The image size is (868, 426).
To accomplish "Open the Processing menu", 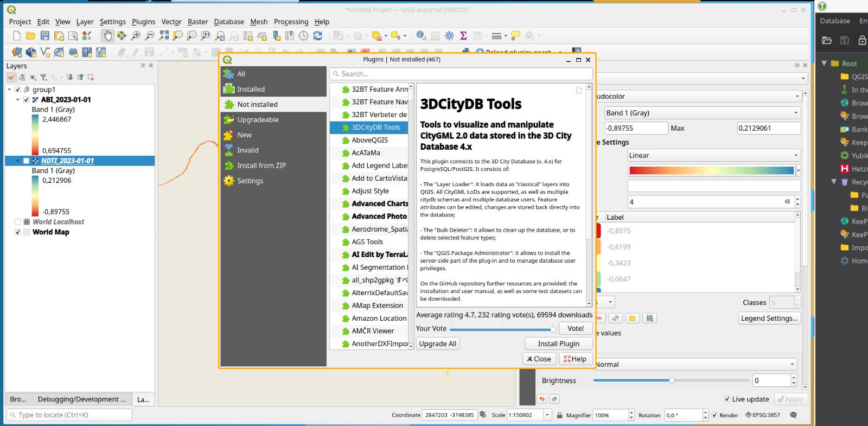I will point(291,22).
